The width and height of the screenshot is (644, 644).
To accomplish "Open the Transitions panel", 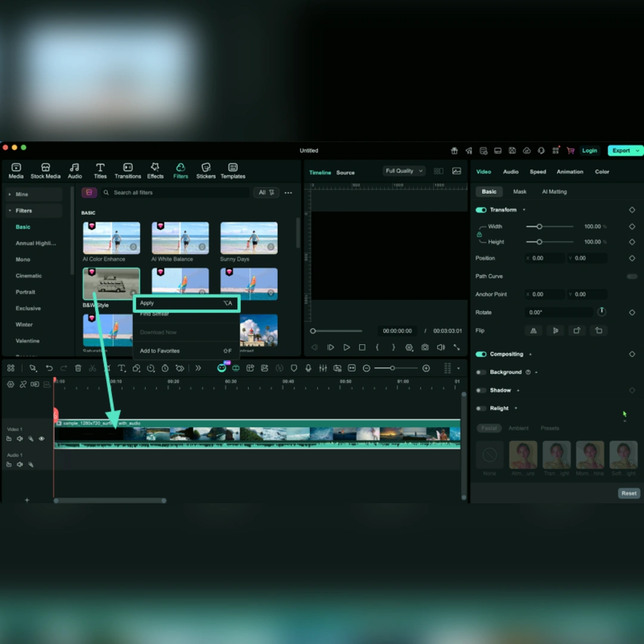I will point(128,171).
